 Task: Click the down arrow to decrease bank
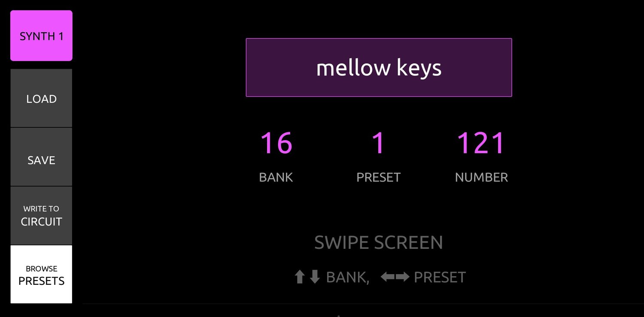(315, 277)
